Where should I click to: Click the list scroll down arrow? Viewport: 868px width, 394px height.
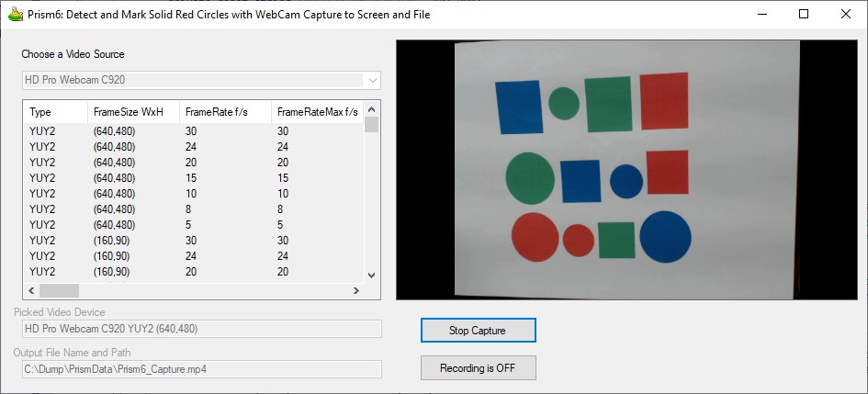coord(371,275)
